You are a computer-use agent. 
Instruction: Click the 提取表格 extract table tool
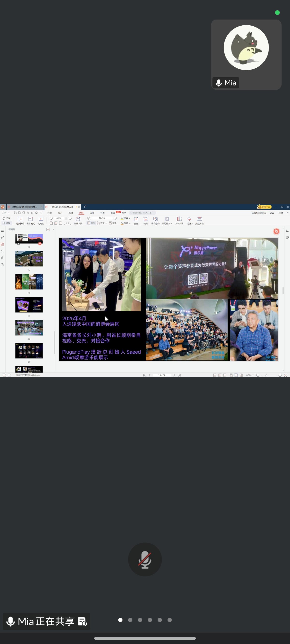coord(199,221)
